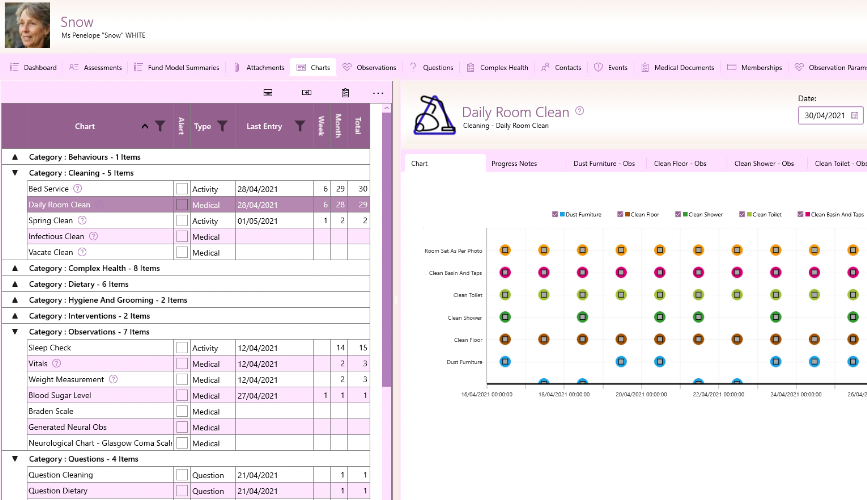Open the Attachments tab
Screen dimensions: 867x500
259,67
